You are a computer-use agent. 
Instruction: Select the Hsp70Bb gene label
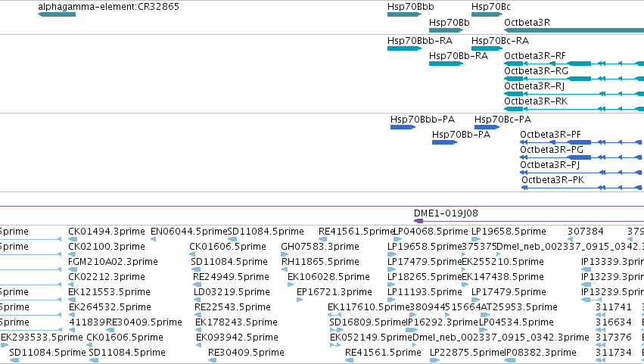pyautogui.click(x=449, y=23)
